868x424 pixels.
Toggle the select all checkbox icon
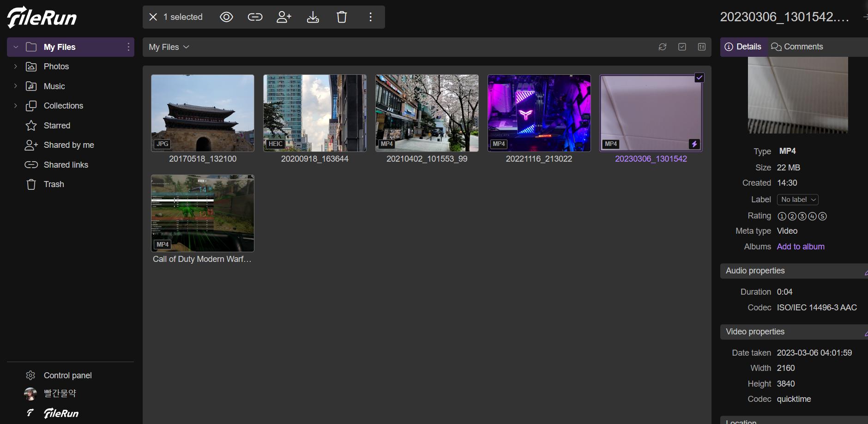point(682,47)
